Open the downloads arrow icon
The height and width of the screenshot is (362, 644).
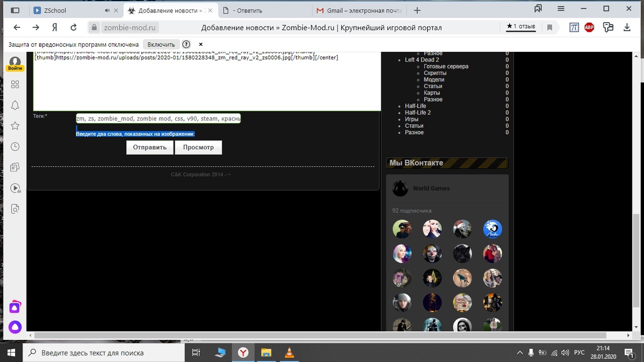click(627, 28)
